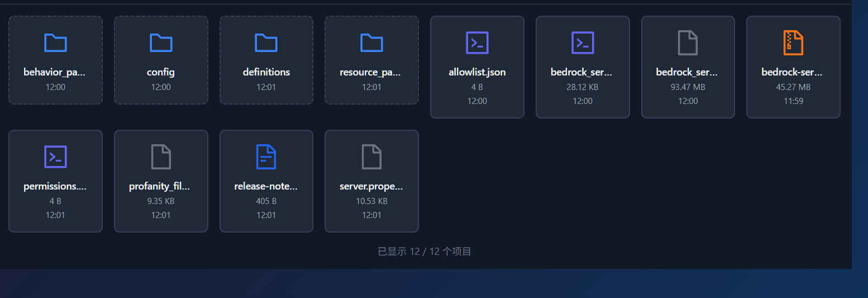868x298 pixels.
Task: Click the 45.27 MB size text
Action: [x=793, y=87]
